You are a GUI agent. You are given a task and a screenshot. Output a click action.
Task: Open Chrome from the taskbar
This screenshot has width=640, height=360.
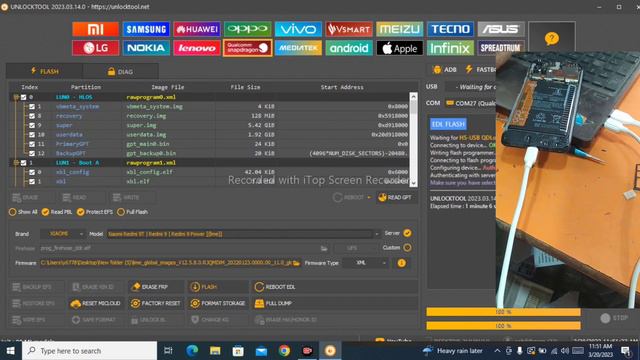(x=284, y=351)
